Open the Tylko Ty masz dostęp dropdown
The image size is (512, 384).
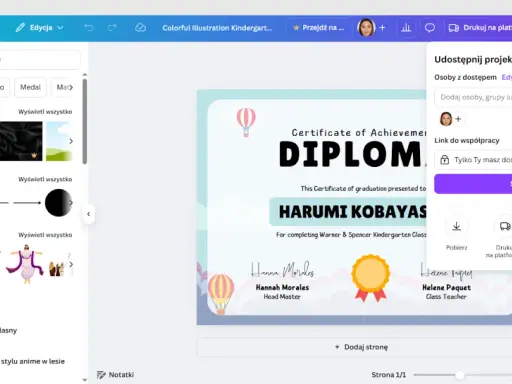(473, 160)
